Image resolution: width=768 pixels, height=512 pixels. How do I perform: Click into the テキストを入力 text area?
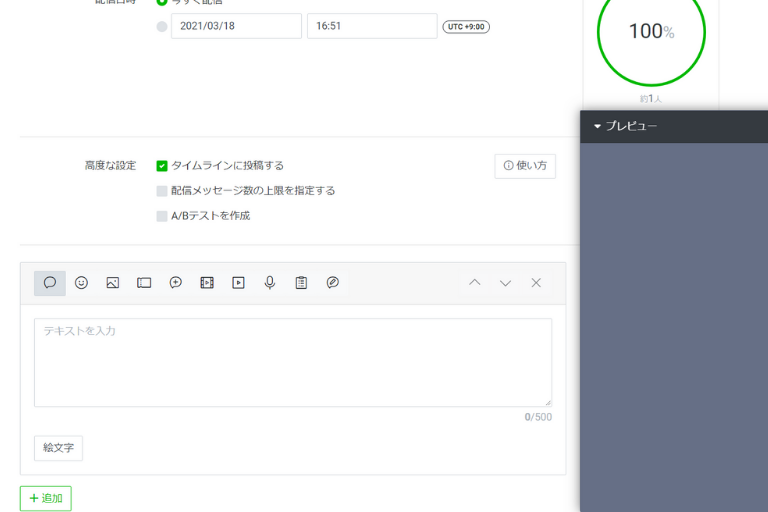pyautogui.click(x=293, y=363)
